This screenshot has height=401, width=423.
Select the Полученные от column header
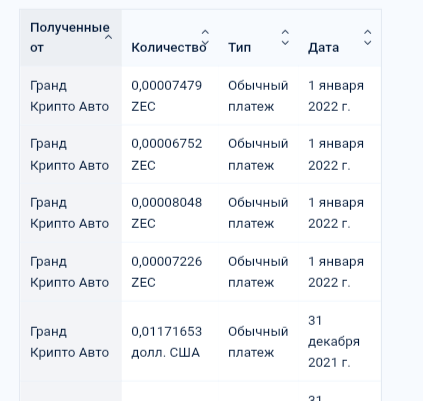click(71, 37)
